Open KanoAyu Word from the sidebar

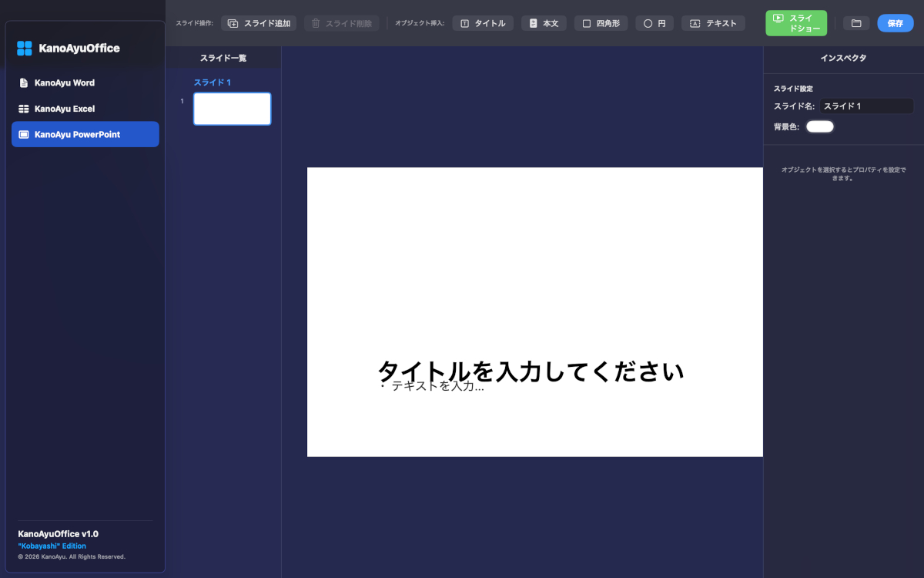click(x=85, y=82)
